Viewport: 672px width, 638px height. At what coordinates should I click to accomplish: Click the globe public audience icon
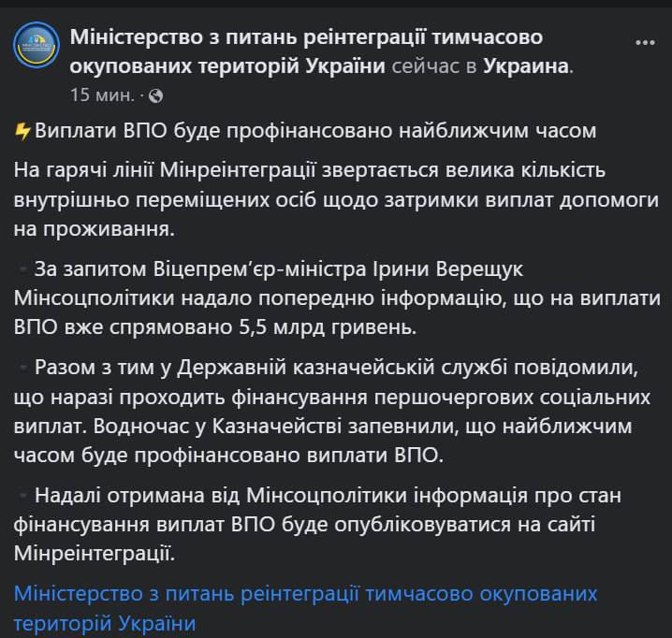point(156,95)
